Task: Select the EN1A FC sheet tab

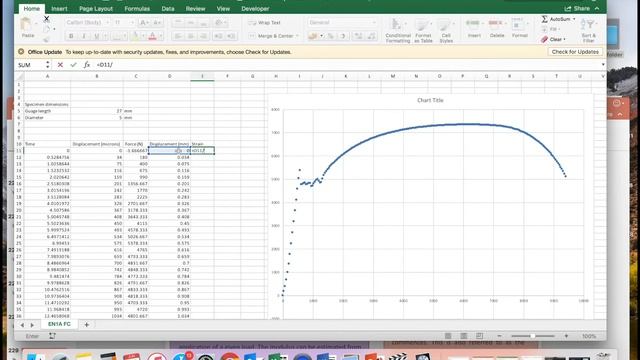Action: (x=59, y=324)
